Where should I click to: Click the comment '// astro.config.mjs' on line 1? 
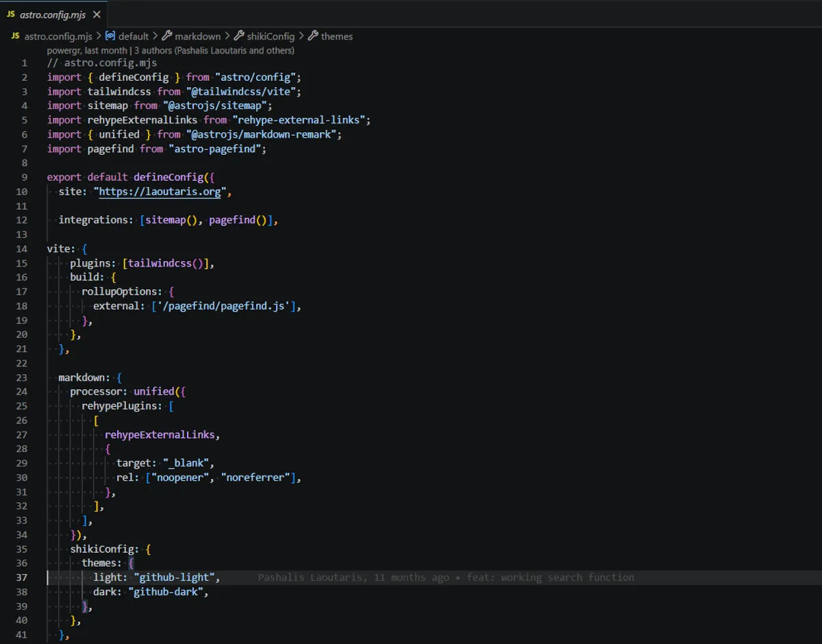pos(102,63)
